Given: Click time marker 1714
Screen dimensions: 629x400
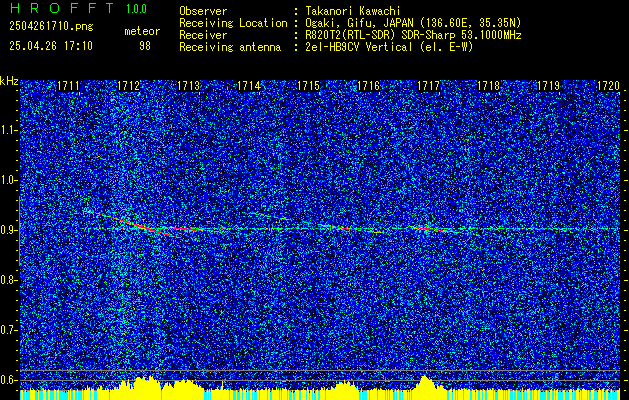Looking at the screenshot, I should [249, 85].
